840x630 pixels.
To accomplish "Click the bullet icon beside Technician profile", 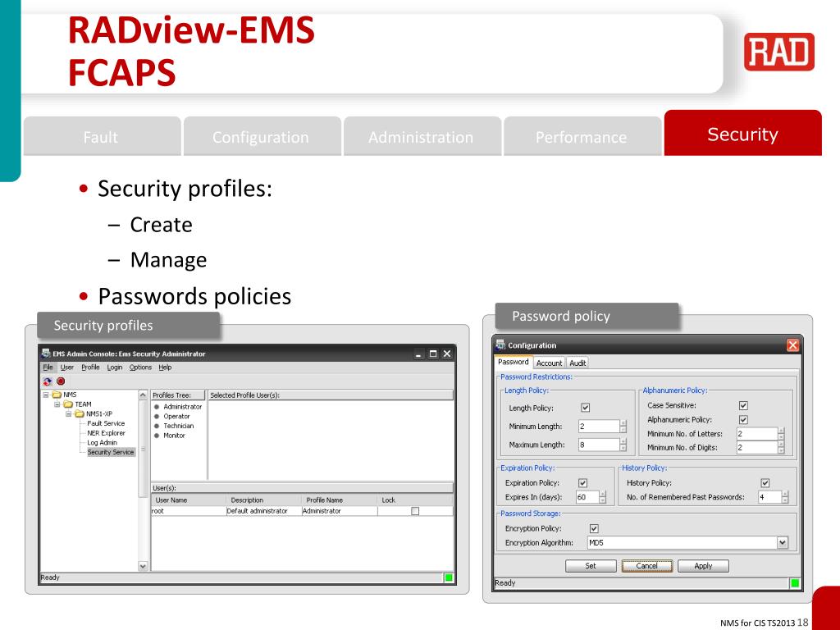I will (x=157, y=427).
